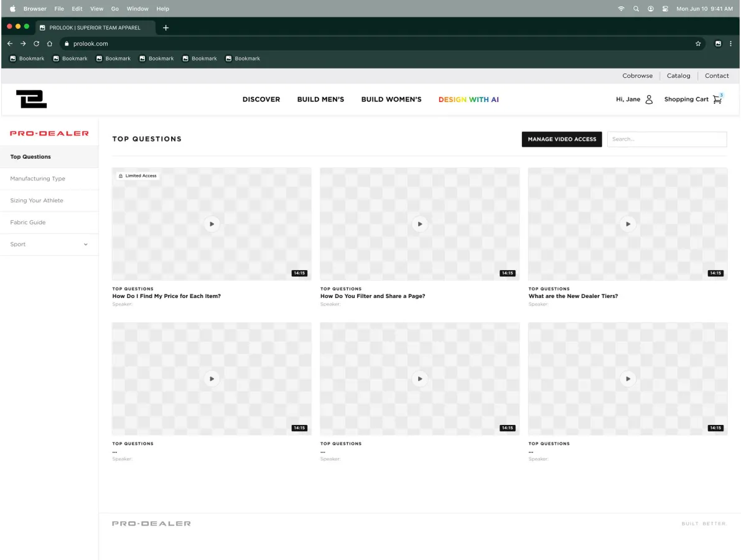Screen dimensions: 741x560
Task: Click the Spotlight search icon in menu bar
Action: tap(636, 9)
